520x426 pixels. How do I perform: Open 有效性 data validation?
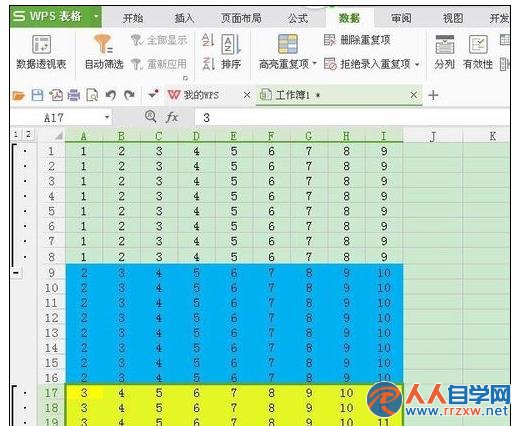point(478,52)
